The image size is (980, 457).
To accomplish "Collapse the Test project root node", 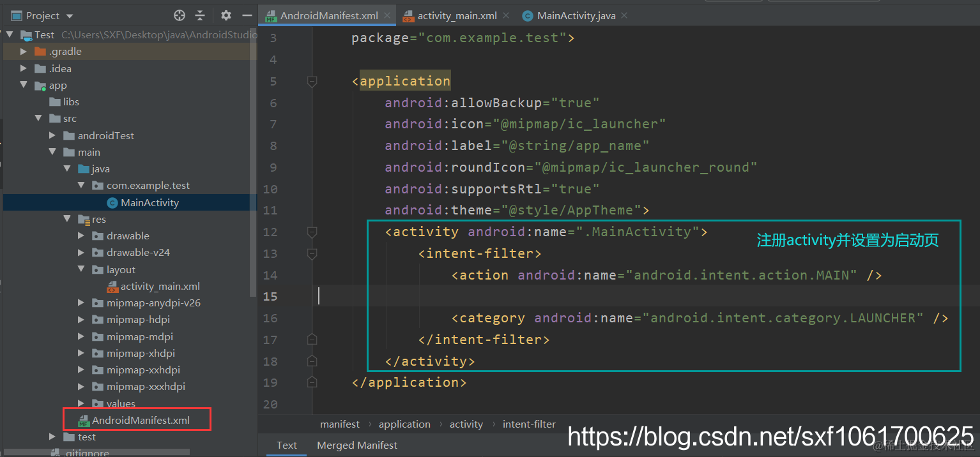I will (10, 34).
